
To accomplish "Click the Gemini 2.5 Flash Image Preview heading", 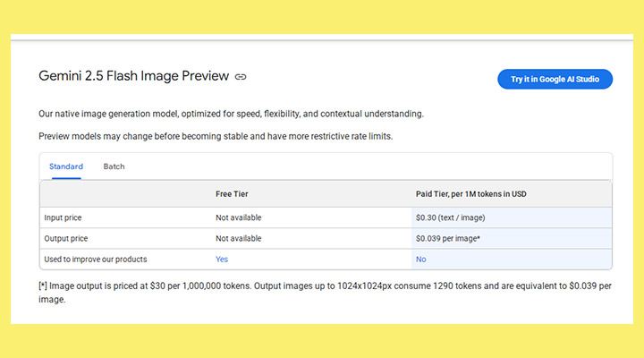I will (x=133, y=76).
